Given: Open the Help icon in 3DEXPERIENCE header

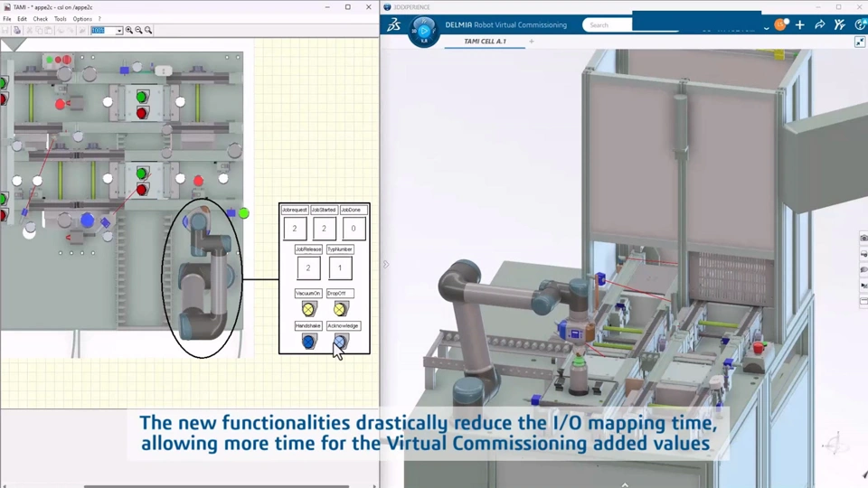Looking at the screenshot, I should coord(860,25).
